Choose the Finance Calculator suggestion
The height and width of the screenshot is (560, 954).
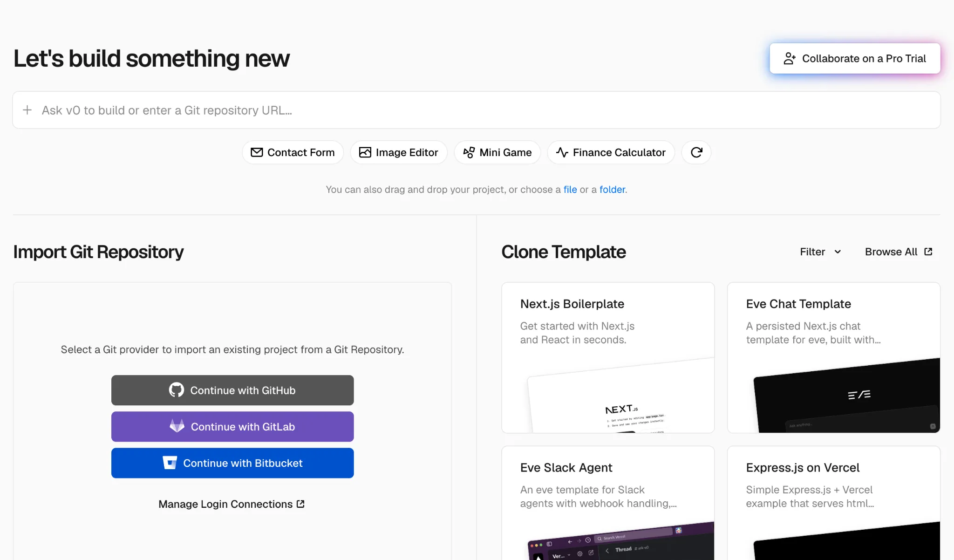coord(611,152)
